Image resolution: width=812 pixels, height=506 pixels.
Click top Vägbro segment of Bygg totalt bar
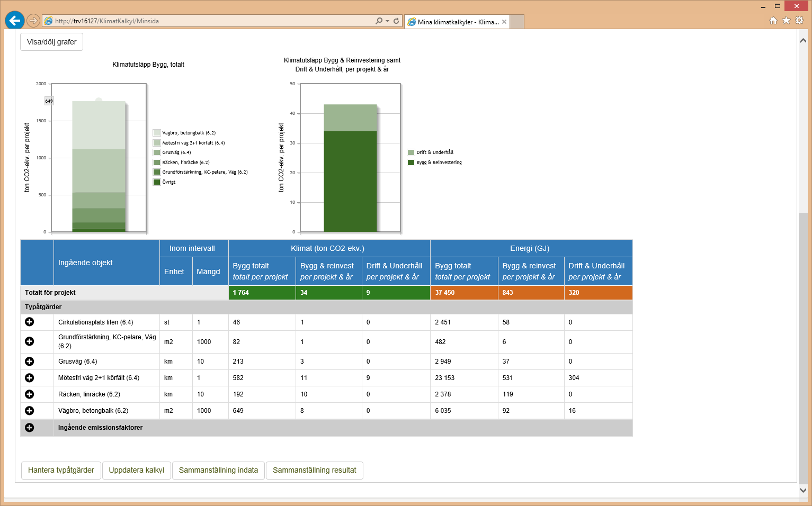[x=99, y=125]
